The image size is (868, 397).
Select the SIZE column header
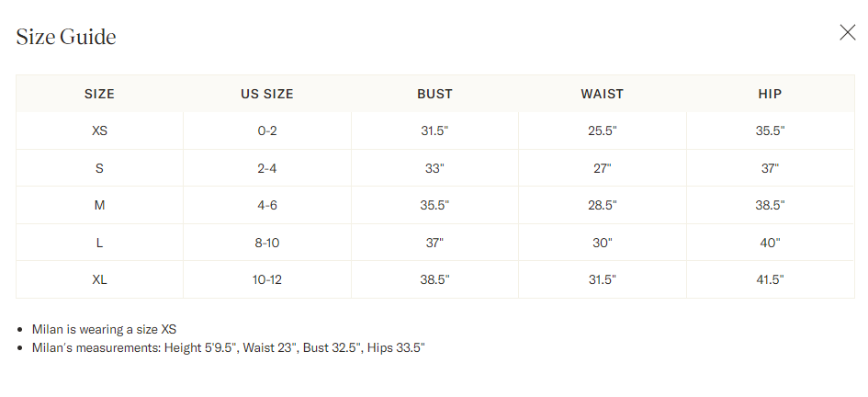99,94
